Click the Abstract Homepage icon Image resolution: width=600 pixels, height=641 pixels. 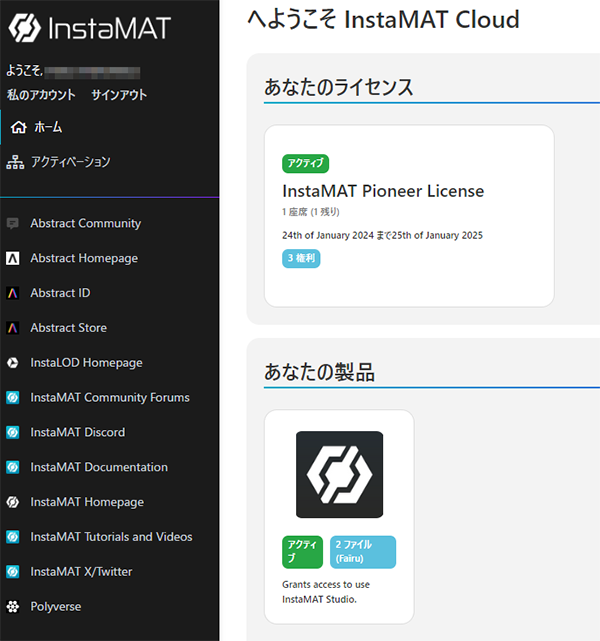point(13,259)
